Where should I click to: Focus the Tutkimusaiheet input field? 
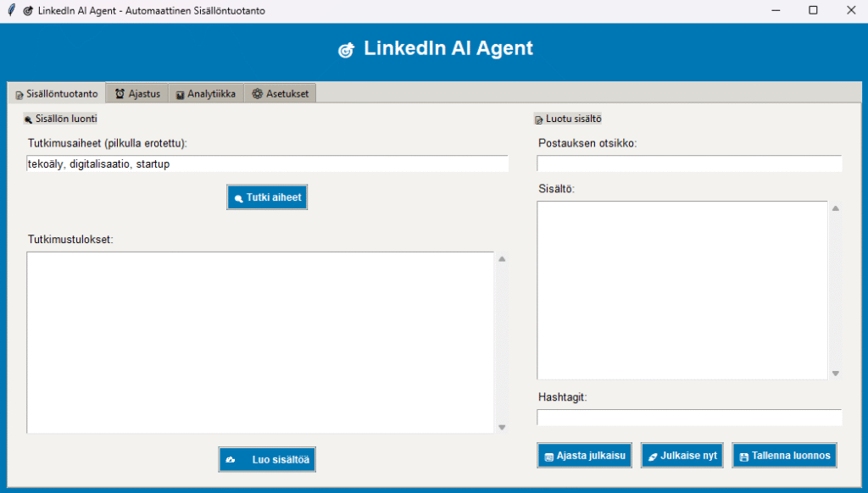[267, 164]
